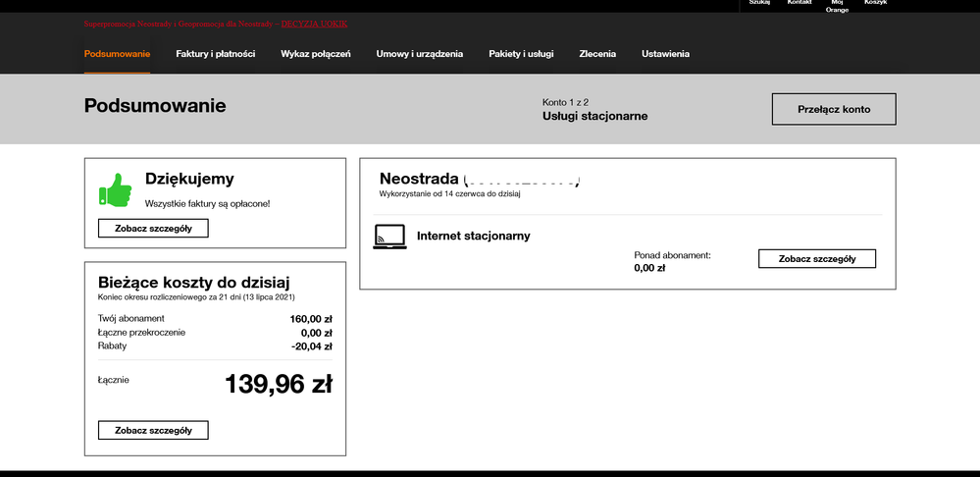The height and width of the screenshot is (477, 980).
Task: Click Wszystkie faktury są opłacone text
Action: pos(208,204)
